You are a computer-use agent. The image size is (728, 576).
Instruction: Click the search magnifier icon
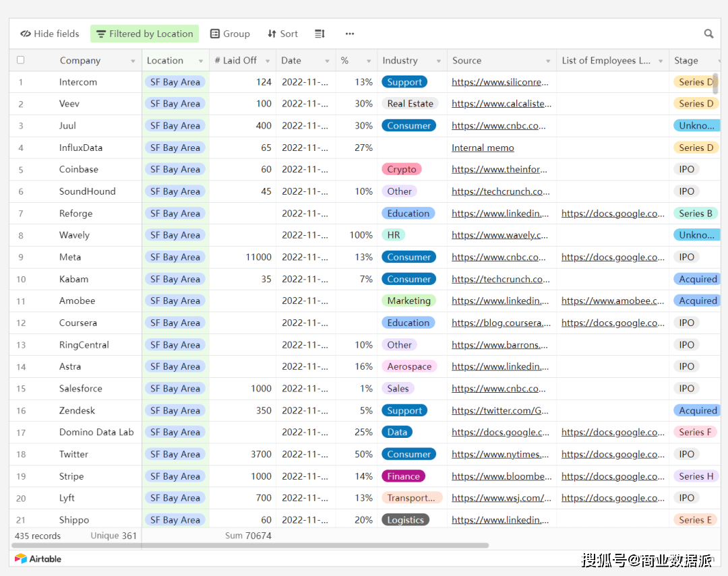click(x=708, y=34)
